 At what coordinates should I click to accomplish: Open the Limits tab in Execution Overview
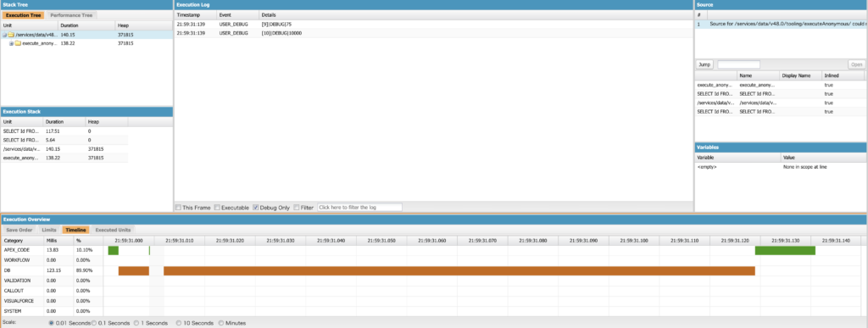49,230
